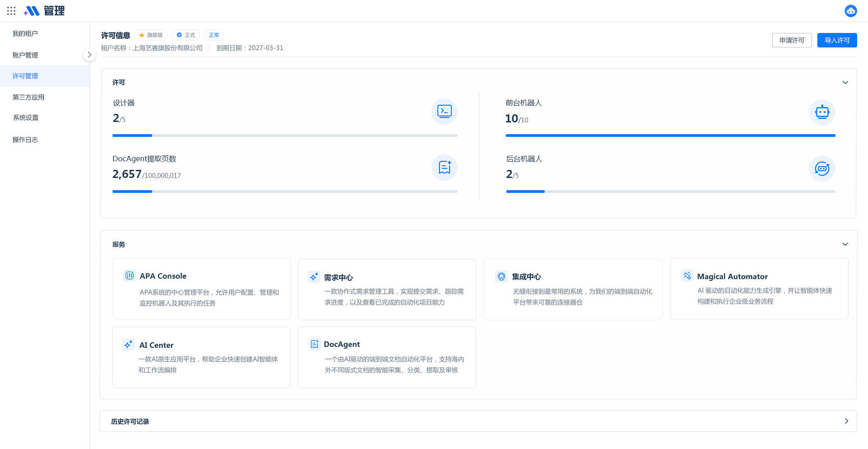Click the 前台机器人 usage progress bar
Screen dimensions: 868x449
pos(670,136)
